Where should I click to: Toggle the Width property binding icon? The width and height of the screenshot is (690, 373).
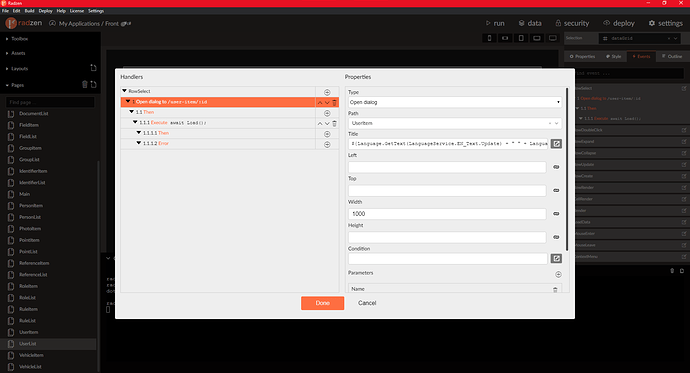(x=556, y=214)
